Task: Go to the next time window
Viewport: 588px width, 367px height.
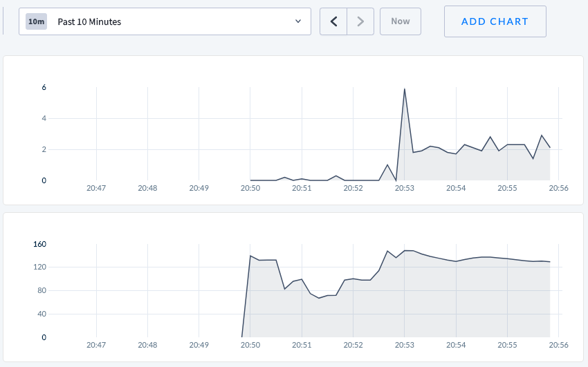Action: click(360, 21)
